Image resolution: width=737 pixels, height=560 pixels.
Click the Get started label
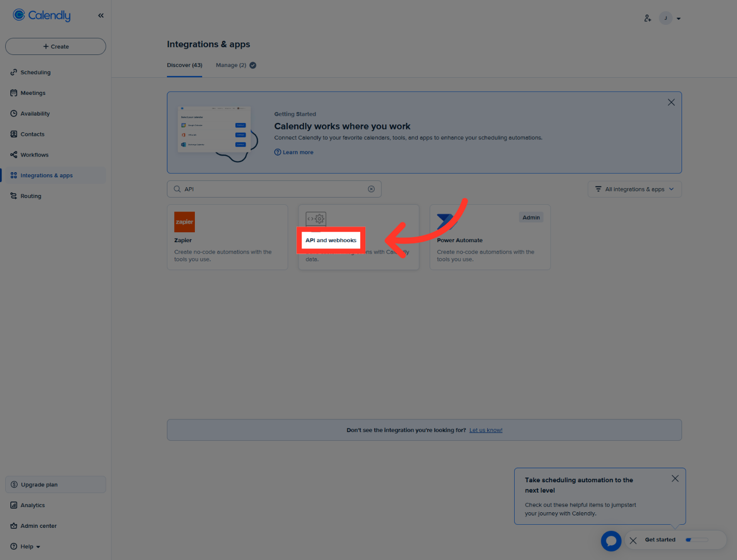660,540
